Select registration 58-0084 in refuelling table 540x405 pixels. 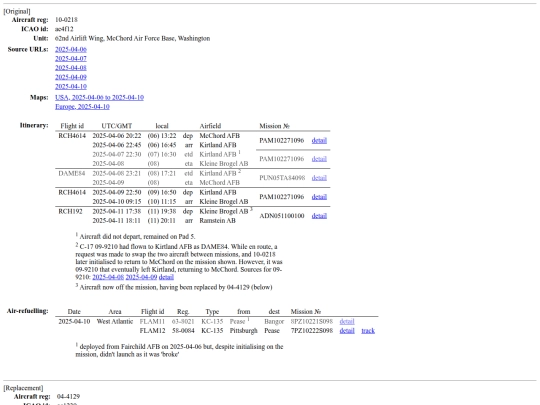183,331
